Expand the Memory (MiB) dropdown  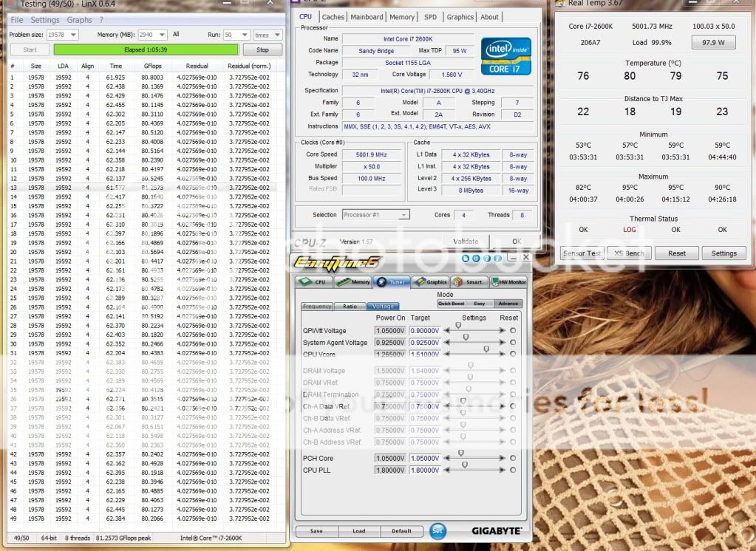[163, 35]
